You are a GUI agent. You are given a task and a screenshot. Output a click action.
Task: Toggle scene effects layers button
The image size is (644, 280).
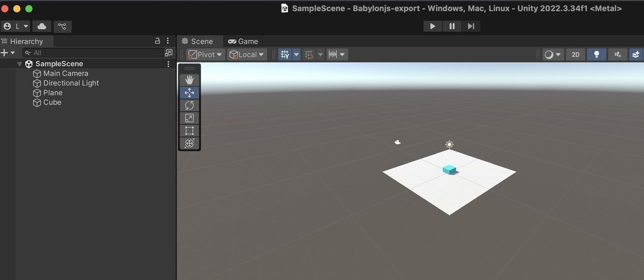636,54
